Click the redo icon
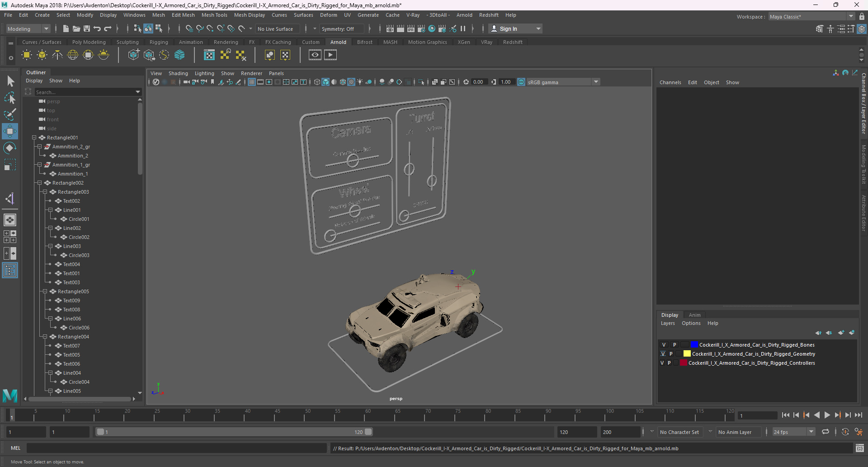The image size is (868, 467). (x=108, y=29)
